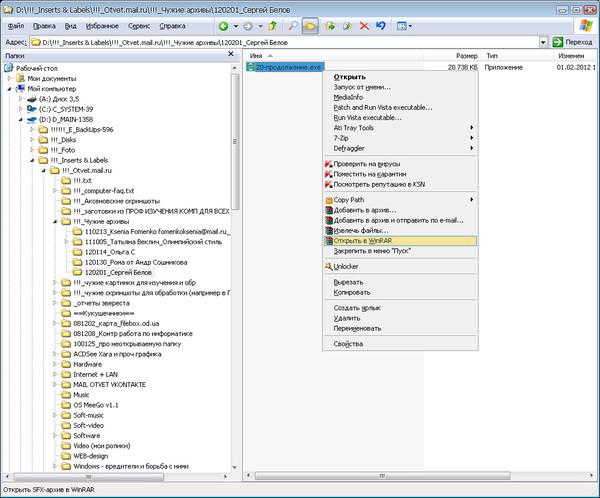Screen dimensions: 600x498
Task: Select Открыть in context menu
Action: point(400,77)
